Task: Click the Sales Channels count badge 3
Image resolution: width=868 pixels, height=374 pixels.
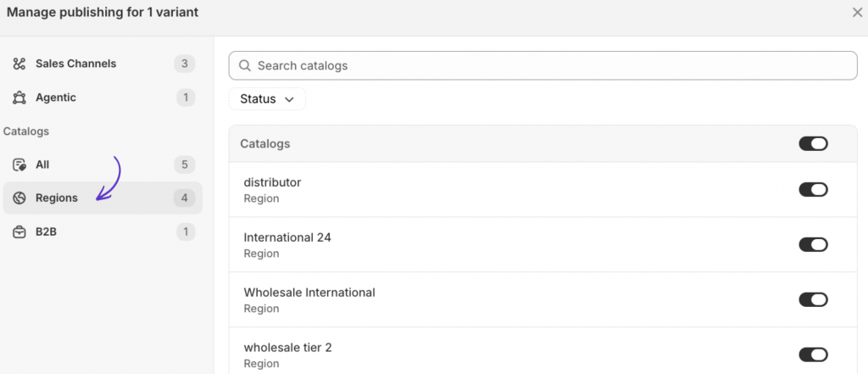Action: pyautogui.click(x=185, y=64)
